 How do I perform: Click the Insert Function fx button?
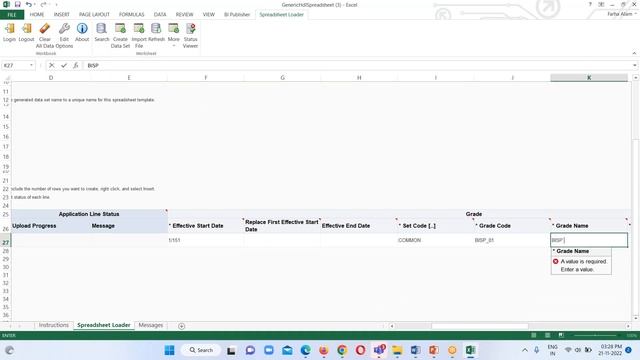(x=76, y=65)
